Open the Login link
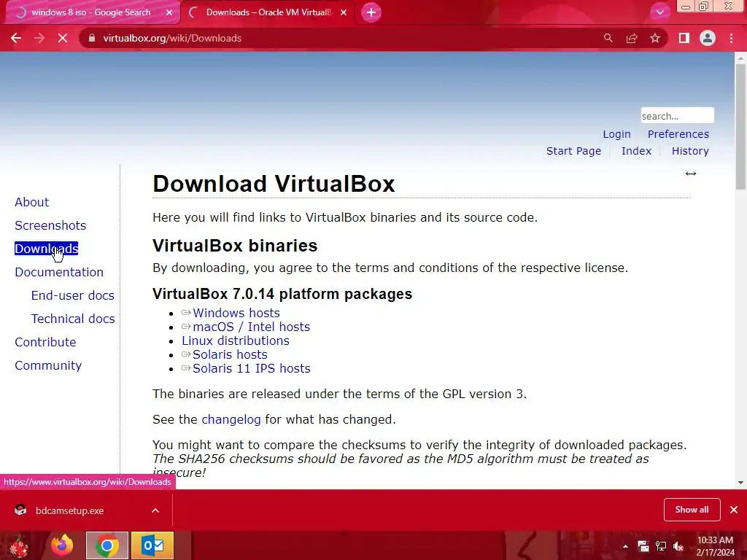 click(x=616, y=134)
